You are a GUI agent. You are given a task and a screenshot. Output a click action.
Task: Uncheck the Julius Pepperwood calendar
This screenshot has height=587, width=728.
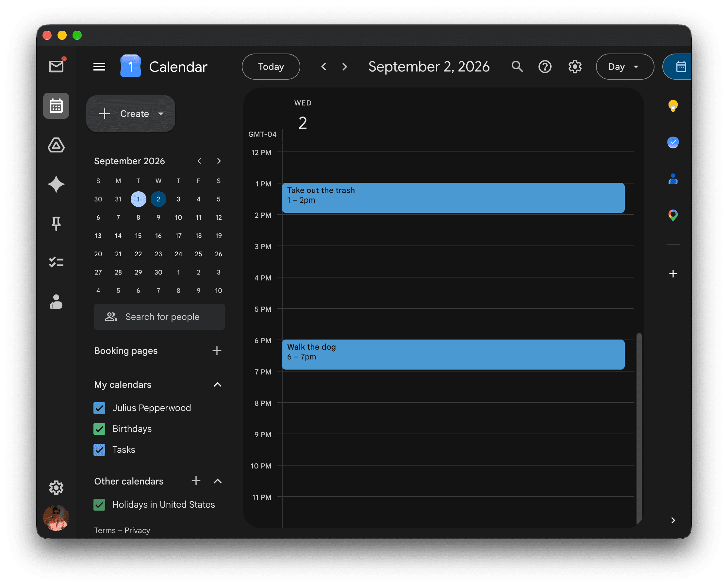(x=100, y=408)
